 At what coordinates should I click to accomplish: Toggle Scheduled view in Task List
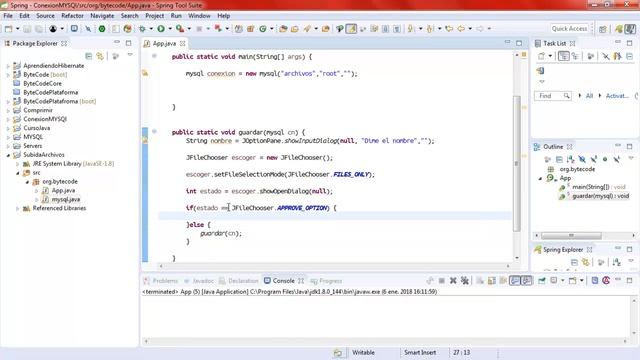(576, 56)
